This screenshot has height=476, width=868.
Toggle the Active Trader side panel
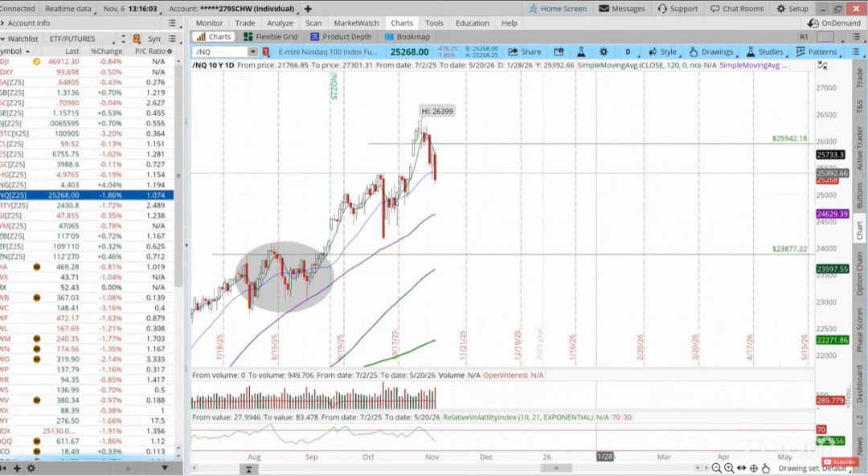(x=860, y=148)
